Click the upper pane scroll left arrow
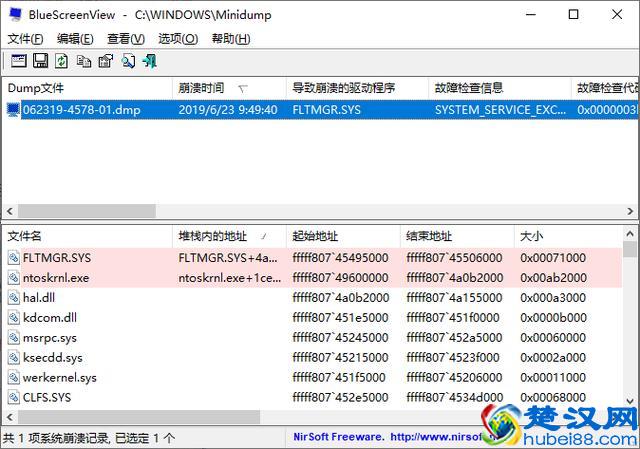 point(10,211)
